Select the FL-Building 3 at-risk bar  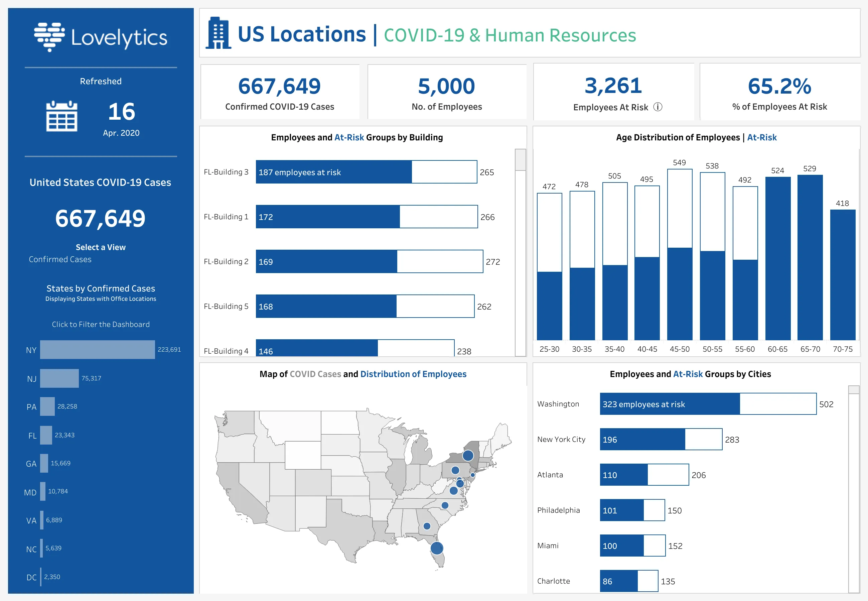coord(333,172)
